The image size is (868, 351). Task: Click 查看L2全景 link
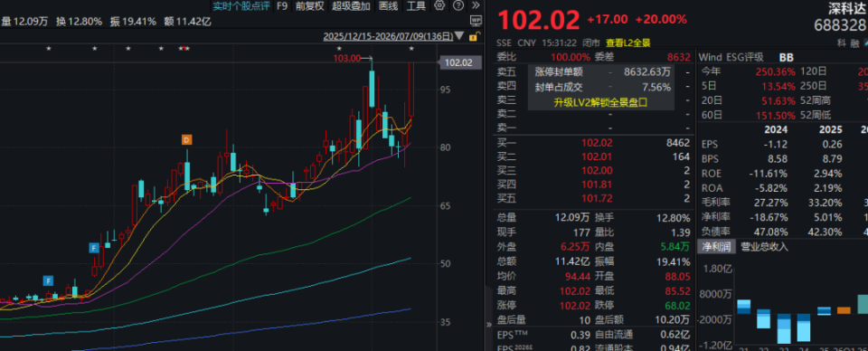tap(627, 43)
